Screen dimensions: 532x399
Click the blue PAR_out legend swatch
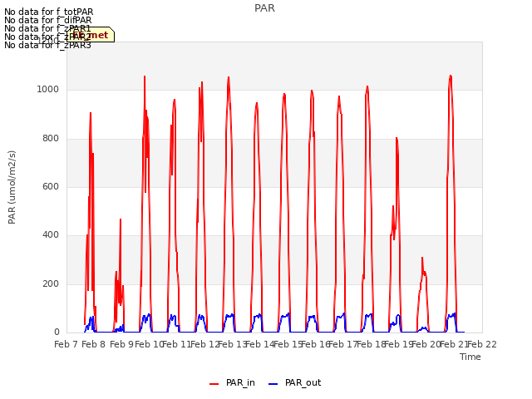[273, 384]
